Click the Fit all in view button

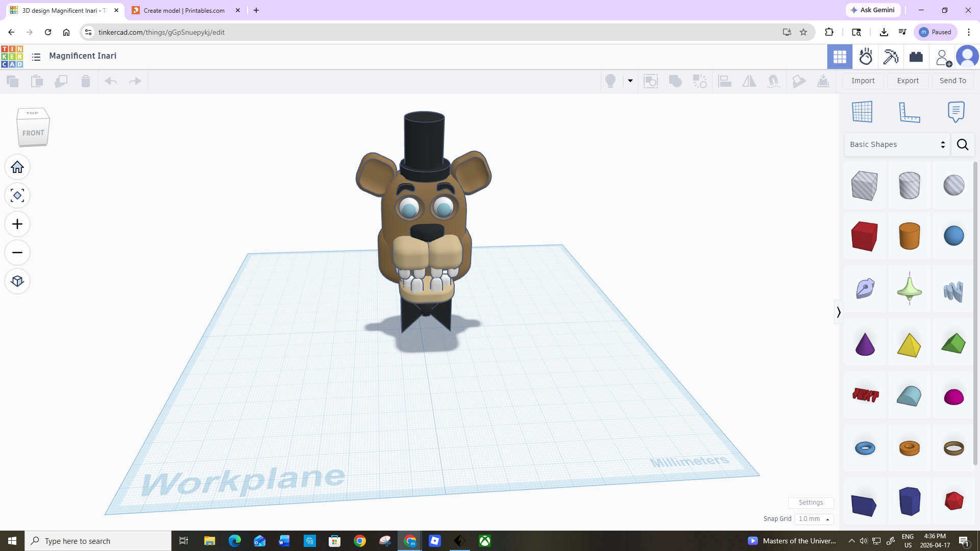[x=17, y=195]
